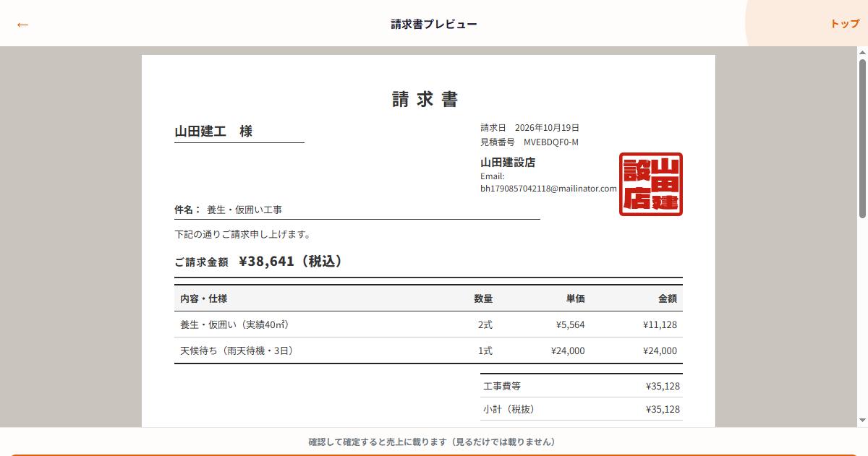Click the client name 山田建工 様

(213, 132)
